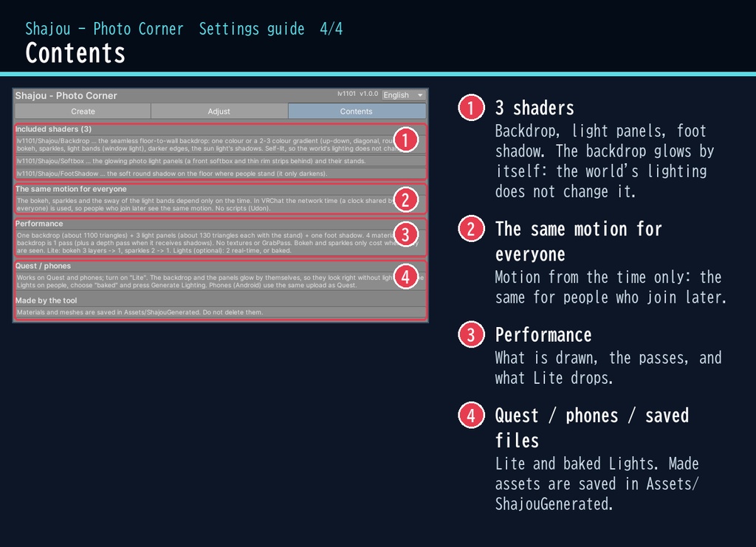Click the guide heading "Quest / phones / saved files"
The height and width of the screenshot is (547, 756).
coord(592,428)
